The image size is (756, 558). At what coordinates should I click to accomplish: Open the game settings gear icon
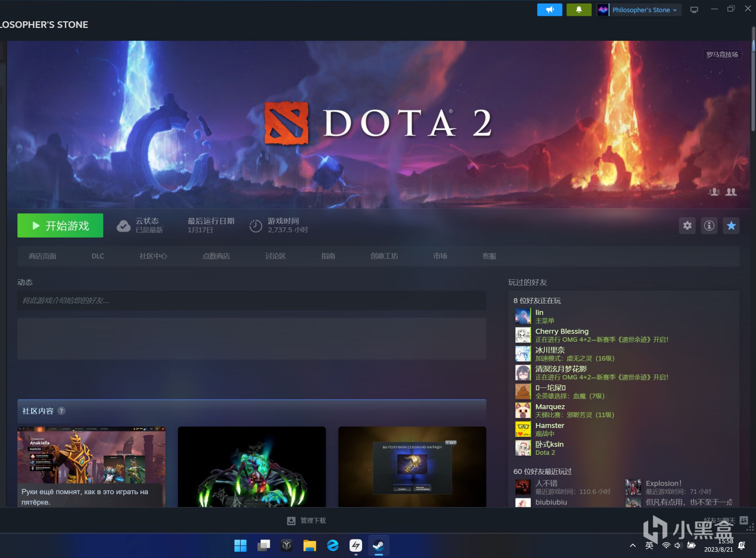(x=687, y=226)
